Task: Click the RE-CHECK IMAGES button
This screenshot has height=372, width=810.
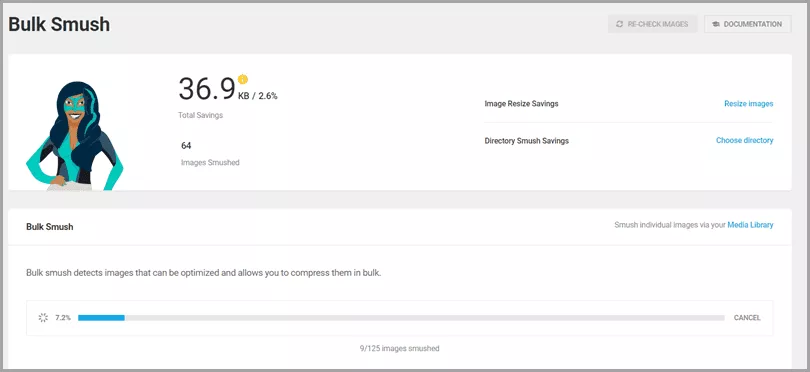Action: pos(652,24)
